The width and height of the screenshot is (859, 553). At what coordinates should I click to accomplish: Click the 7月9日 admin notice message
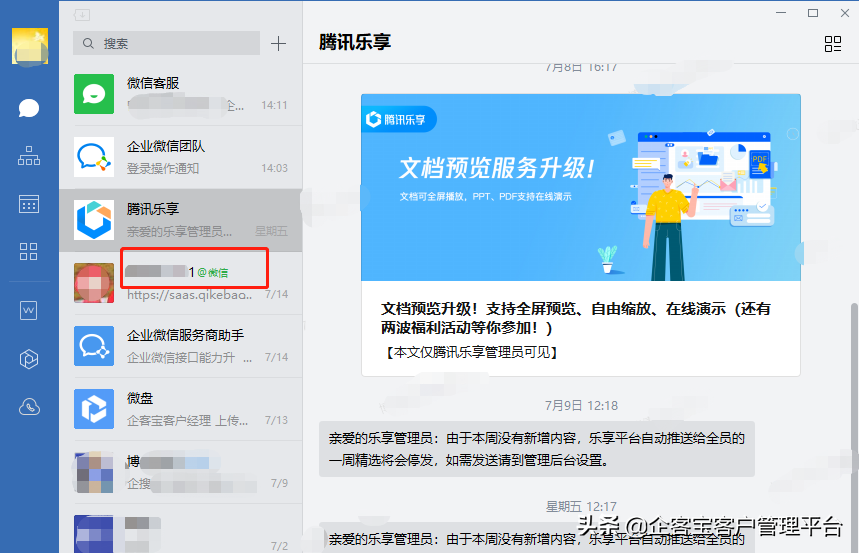point(537,449)
